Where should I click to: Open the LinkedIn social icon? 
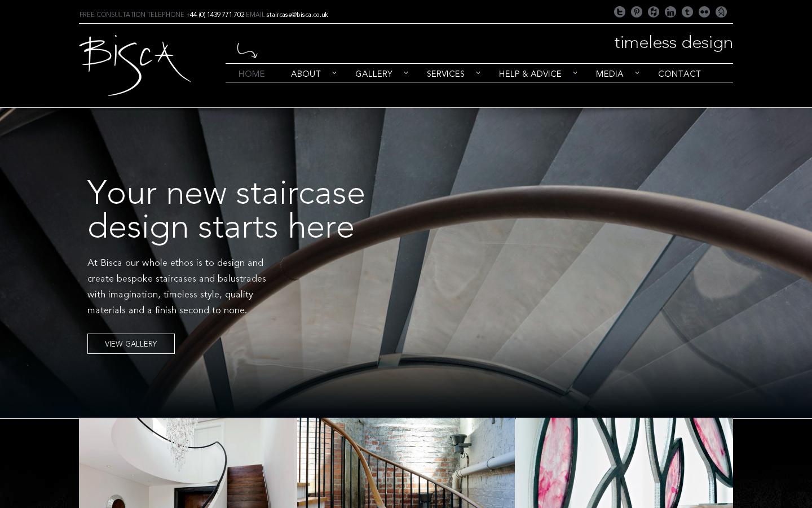pos(670,12)
